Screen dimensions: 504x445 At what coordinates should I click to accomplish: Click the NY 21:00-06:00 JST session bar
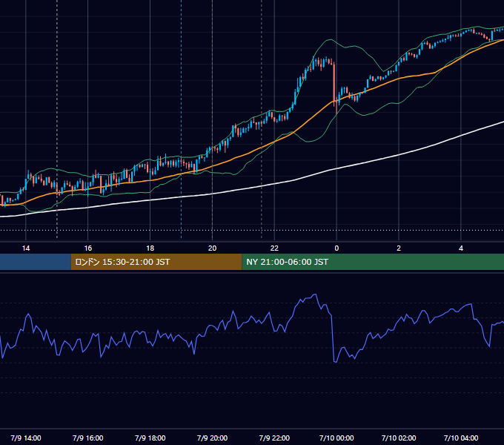(373, 262)
